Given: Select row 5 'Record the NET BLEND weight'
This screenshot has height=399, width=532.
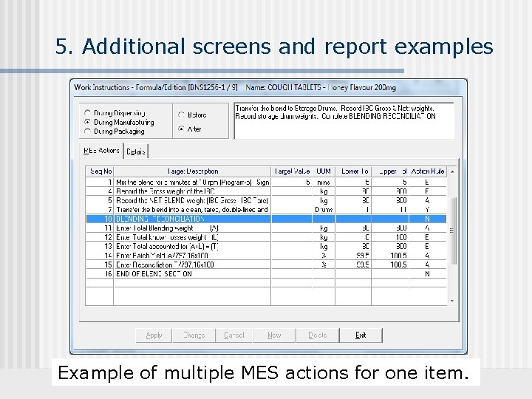Looking at the screenshot, I should 266,200.
